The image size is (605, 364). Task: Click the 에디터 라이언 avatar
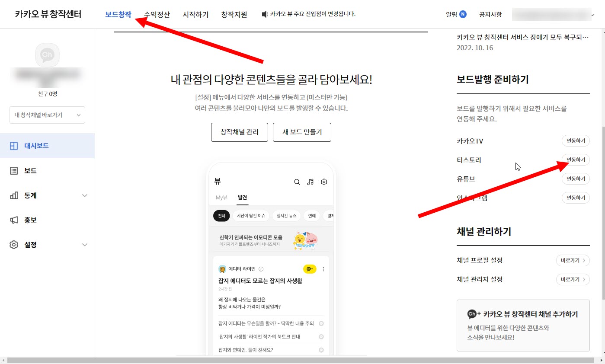222,269
